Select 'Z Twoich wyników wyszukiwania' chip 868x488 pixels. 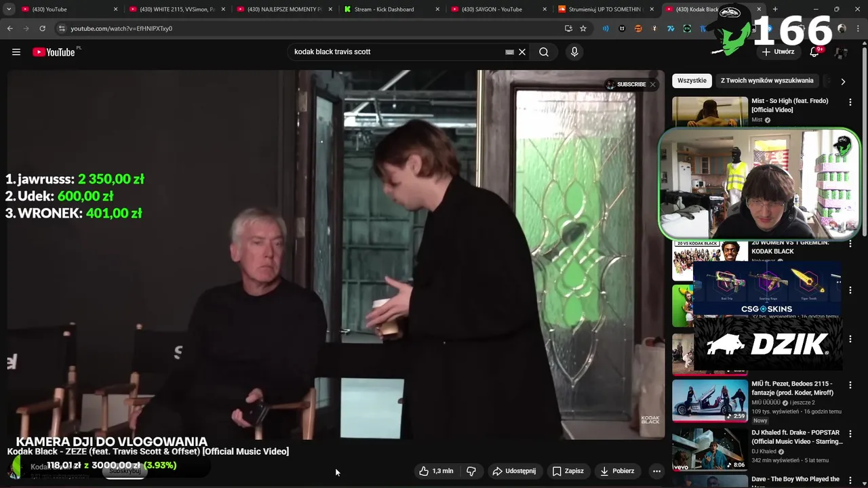click(767, 81)
